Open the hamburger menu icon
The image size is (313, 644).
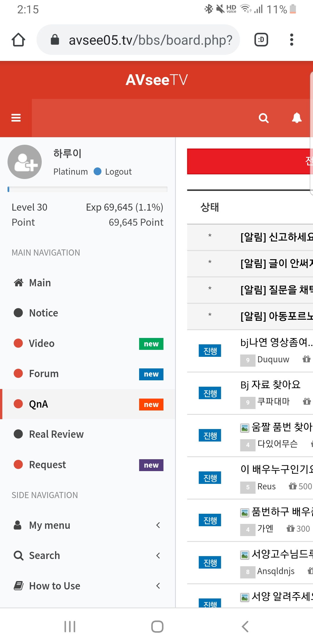pyautogui.click(x=16, y=118)
